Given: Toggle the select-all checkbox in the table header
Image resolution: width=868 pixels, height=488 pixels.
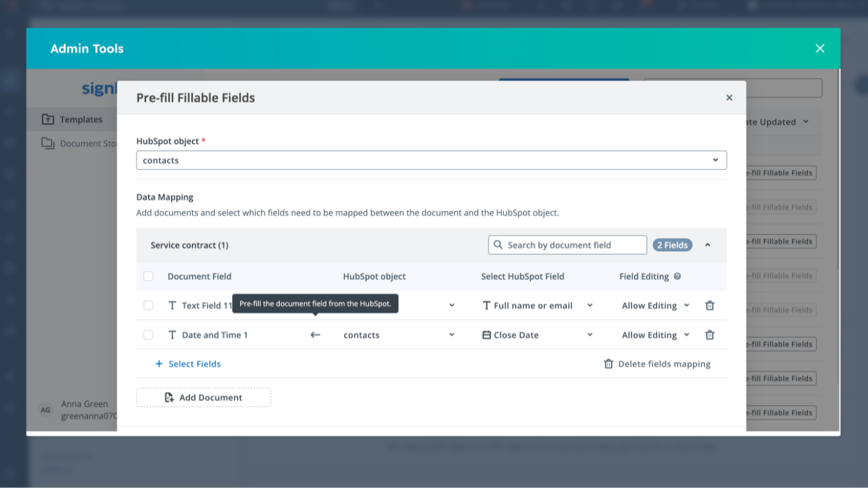Looking at the screenshot, I should click(x=148, y=276).
